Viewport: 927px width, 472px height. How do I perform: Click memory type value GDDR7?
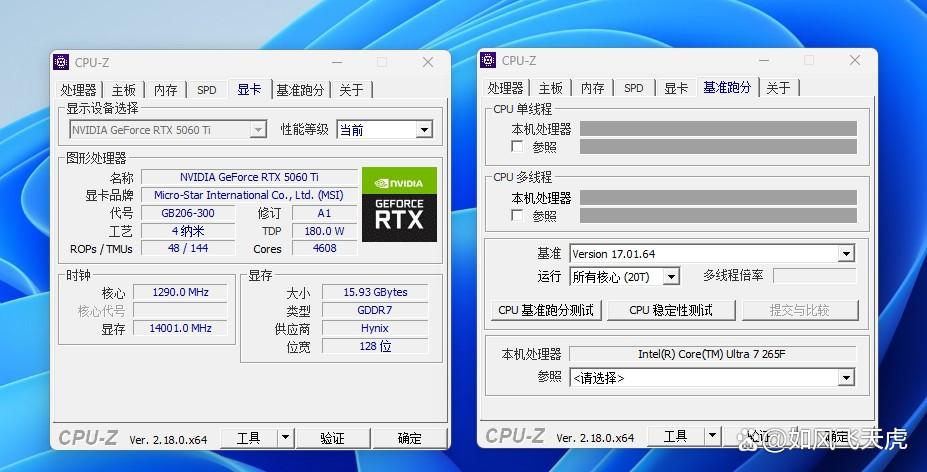[x=375, y=310]
